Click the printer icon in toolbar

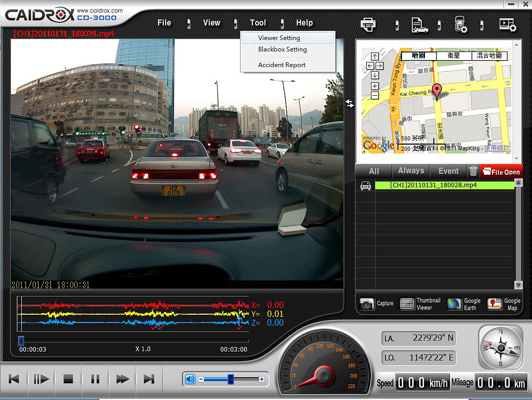click(x=368, y=24)
